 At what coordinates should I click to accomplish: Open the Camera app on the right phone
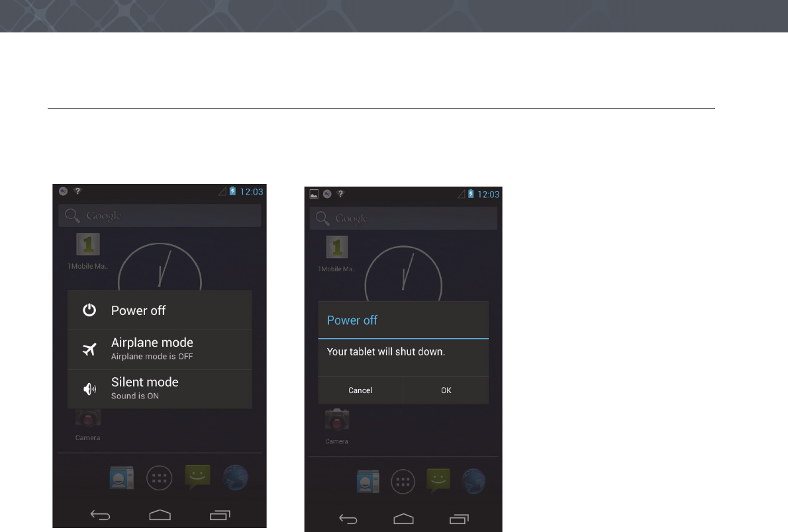336,426
